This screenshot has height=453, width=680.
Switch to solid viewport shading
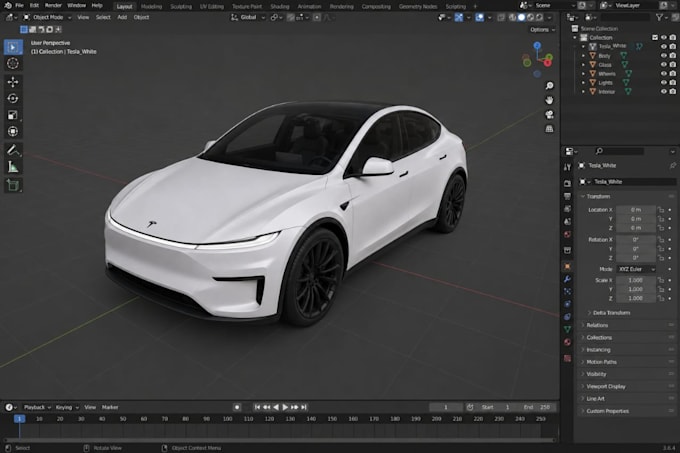[x=521, y=17]
